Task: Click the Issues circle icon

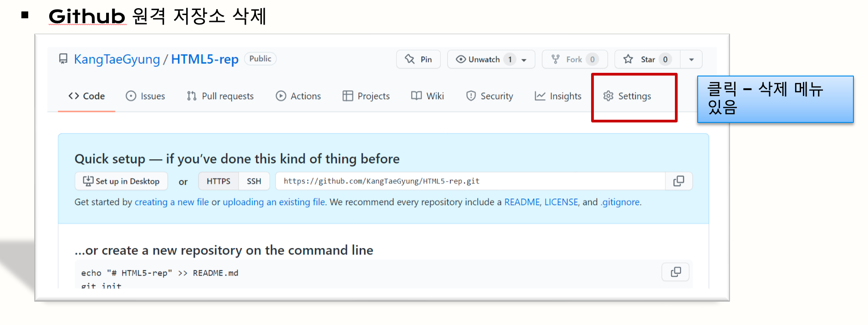Action: [x=131, y=96]
